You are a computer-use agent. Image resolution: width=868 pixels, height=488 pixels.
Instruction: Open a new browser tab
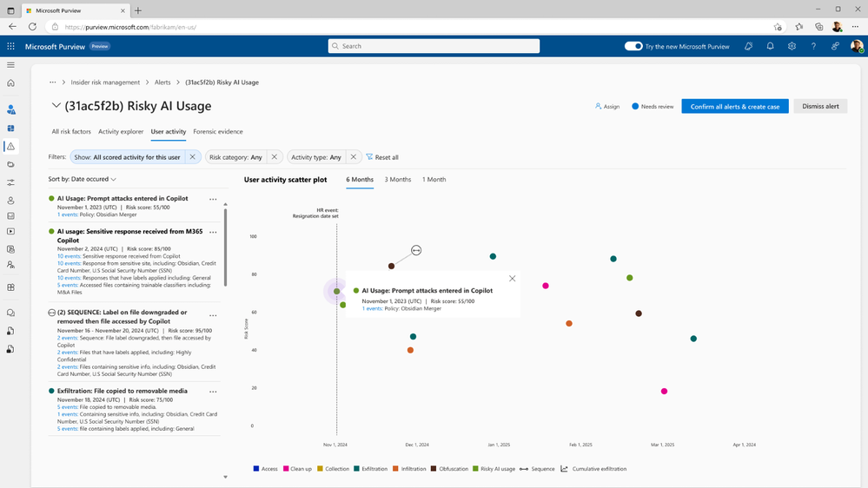click(138, 10)
